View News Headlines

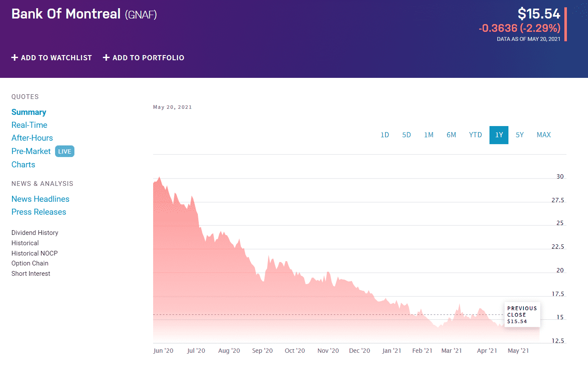point(40,199)
